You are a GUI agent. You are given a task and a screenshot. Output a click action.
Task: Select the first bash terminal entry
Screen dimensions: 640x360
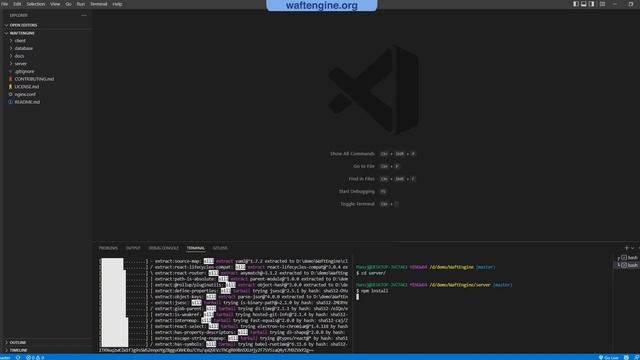[629, 258]
